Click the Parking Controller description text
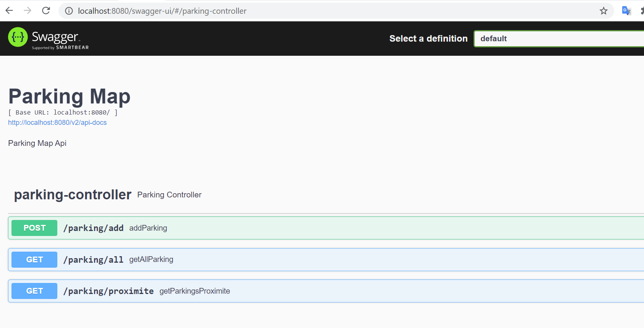Image resolution: width=644 pixels, height=328 pixels. point(169,195)
